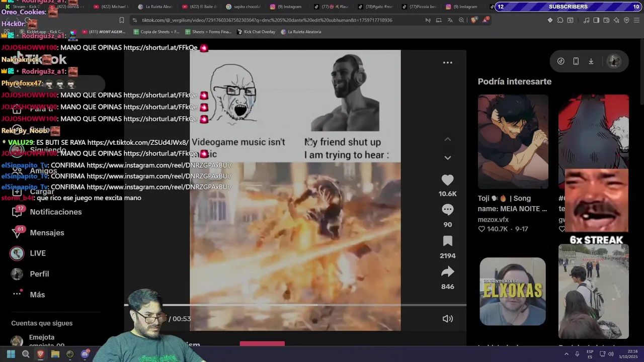Open the Windows Start menu
Image resolution: width=644 pixels, height=362 pixels.
pyautogui.click(x=11, y=354)
